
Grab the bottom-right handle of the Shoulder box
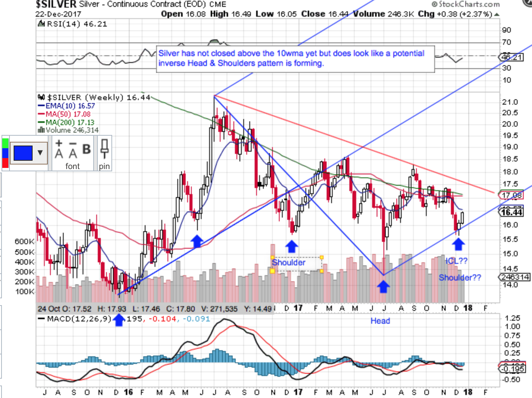click(x=322, y=271)
